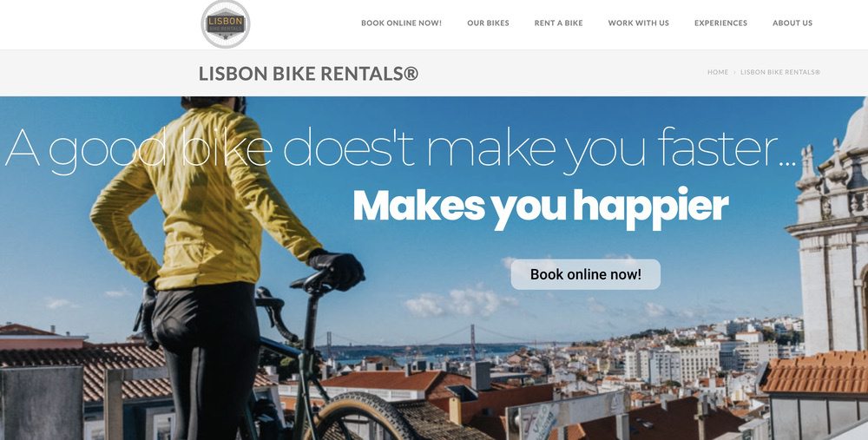The height and width of the screenshot is (440, 868).
Task: Select the Makes you happier bold text
Action: 541,207
